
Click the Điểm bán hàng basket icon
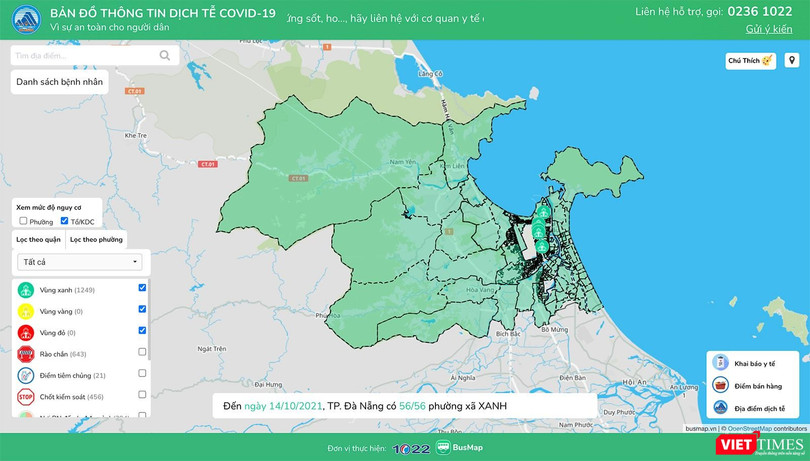click(x=718, y=386)
